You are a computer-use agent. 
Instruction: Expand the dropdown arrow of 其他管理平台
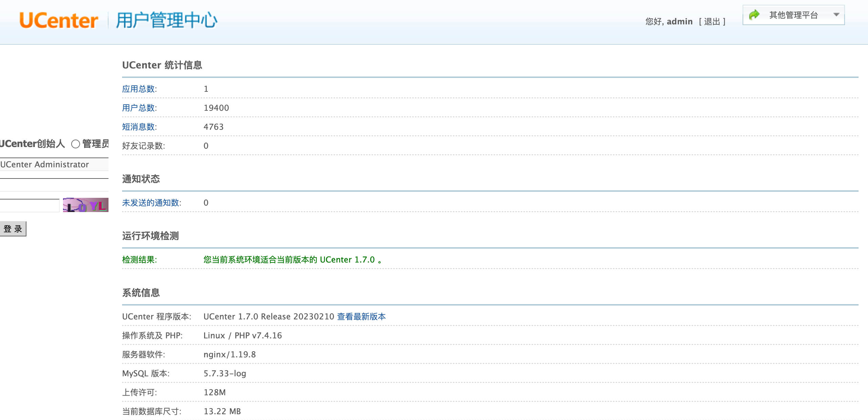click(836, 15)
